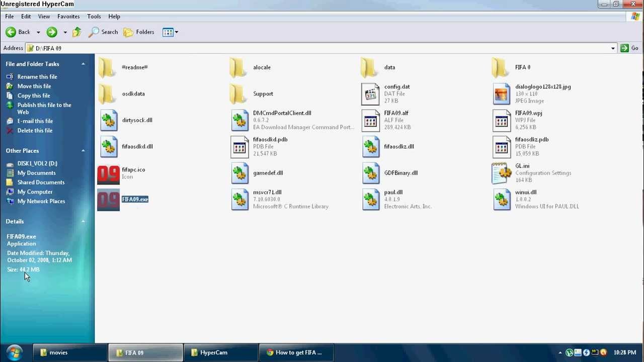
Task: Click E-mail this file link
Action: [x=35, y=121]
